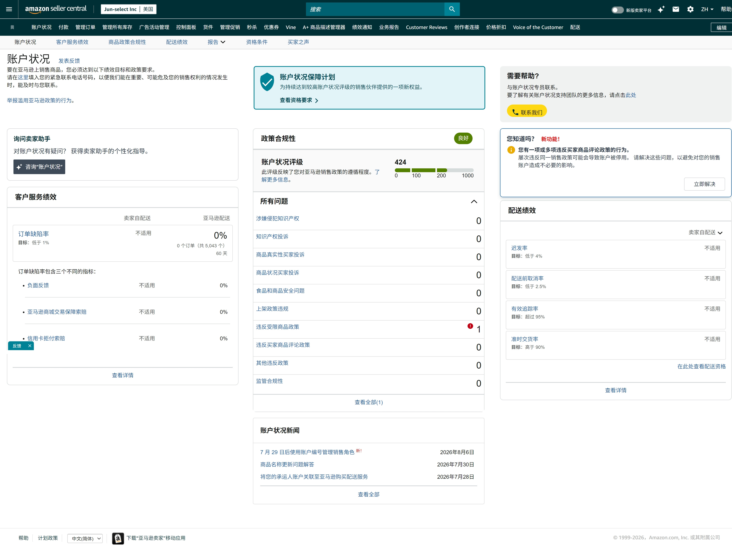Switch to the 配送绩效 tab
This screenshot has height=560, width=732.
pyautogui.click(x=177, y=42)
